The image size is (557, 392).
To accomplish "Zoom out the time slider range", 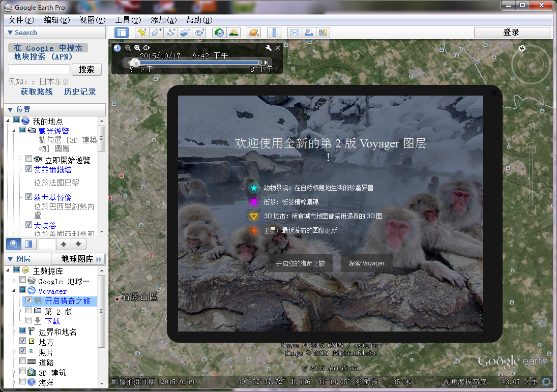I will 128,48.
